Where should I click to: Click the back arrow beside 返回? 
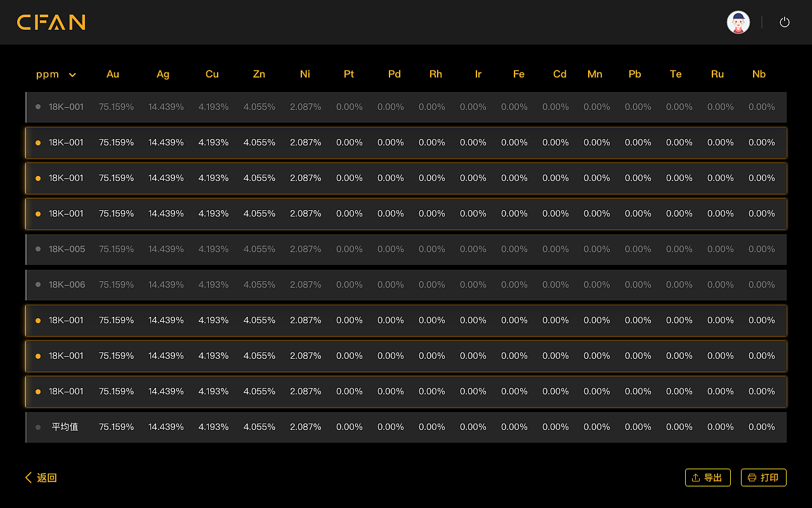click(x=28, y=478)
